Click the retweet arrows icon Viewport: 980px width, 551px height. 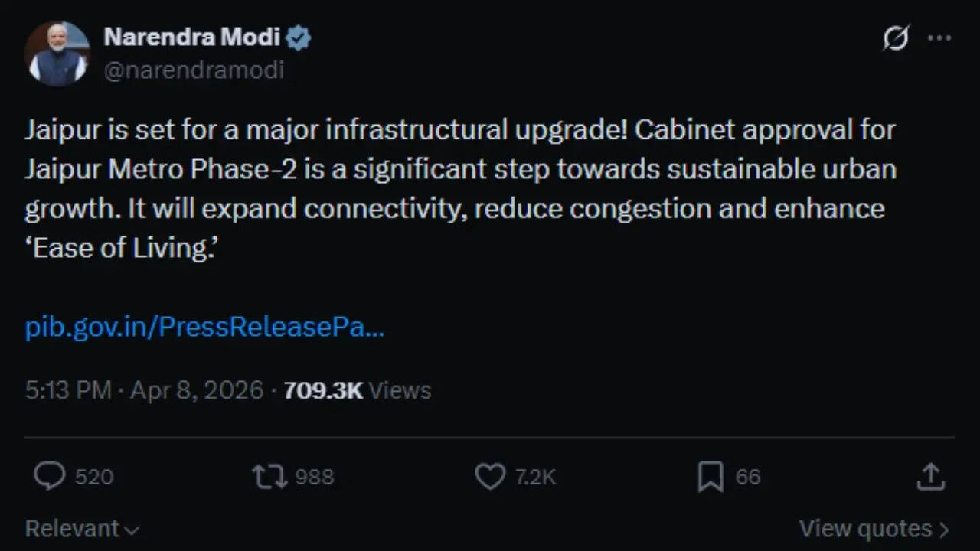(267, 476)
